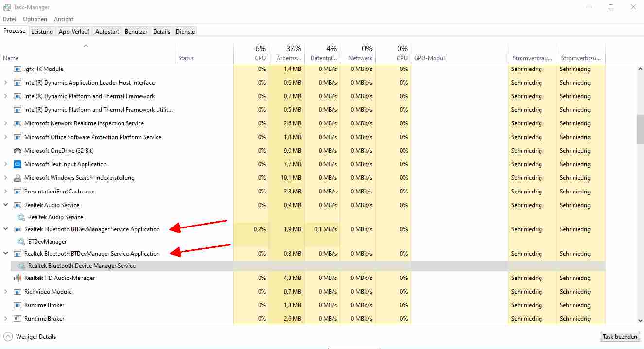Viewport: 644px width, 349px height.
Task: Click the scrollbar up arrow
Action: [x=640, y=68]
